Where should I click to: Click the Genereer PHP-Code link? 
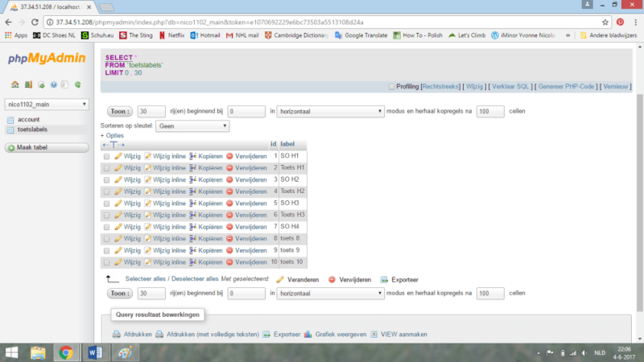(566, 87)
